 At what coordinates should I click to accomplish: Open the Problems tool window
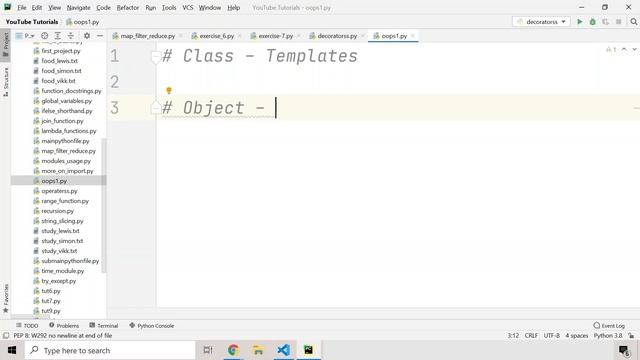[64, 325]
